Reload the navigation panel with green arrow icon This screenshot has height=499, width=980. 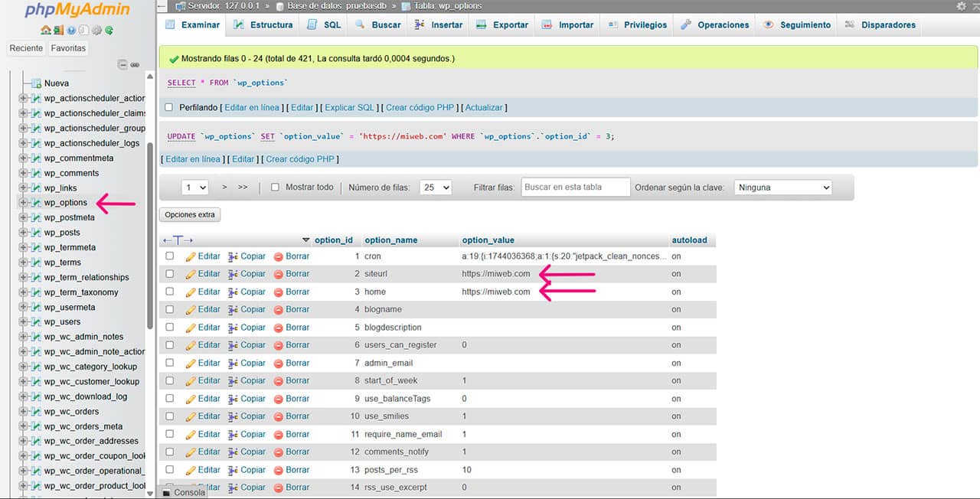coord(109,31)
